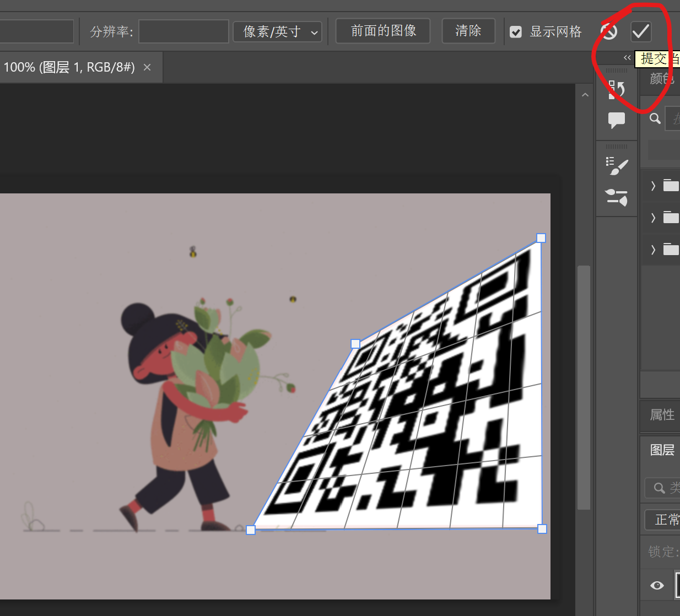This screenshot has height=616, width=680.
Task: Open the Comments panel icon
Action: [x=616, y=120]
